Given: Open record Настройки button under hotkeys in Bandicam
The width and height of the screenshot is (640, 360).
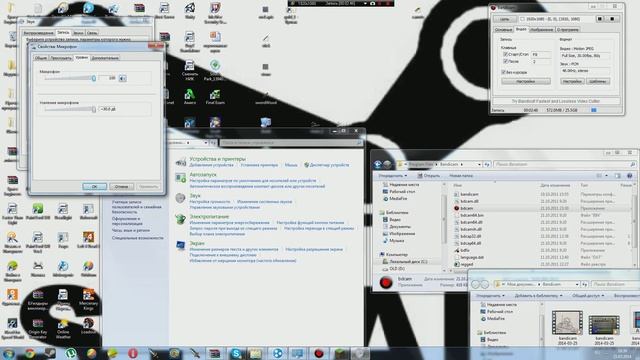Looking at the screenshot, I should click(x=526, y=81).
